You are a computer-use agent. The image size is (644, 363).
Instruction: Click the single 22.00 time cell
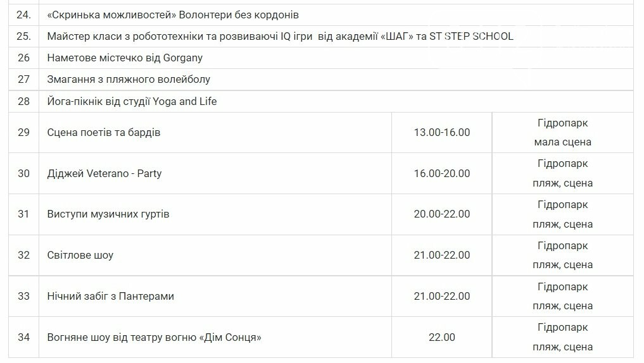point(441,337)
